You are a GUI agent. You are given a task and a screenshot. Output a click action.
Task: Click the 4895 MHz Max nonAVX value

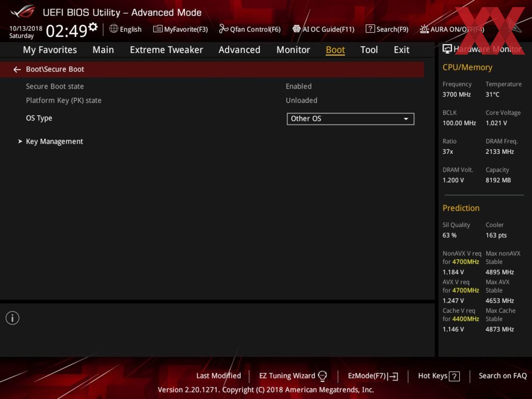click(500, 272)
